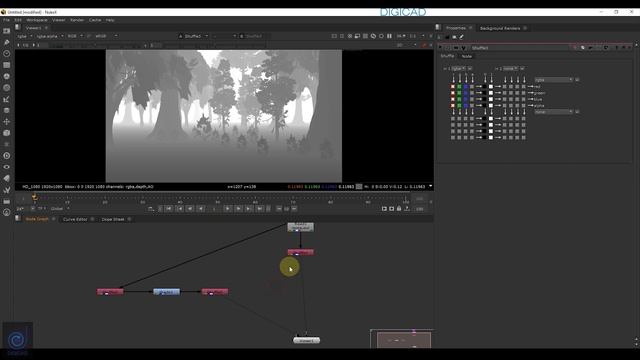Toggle green input checkbox in green row
The image size is (640, 360).
point(459,93)
